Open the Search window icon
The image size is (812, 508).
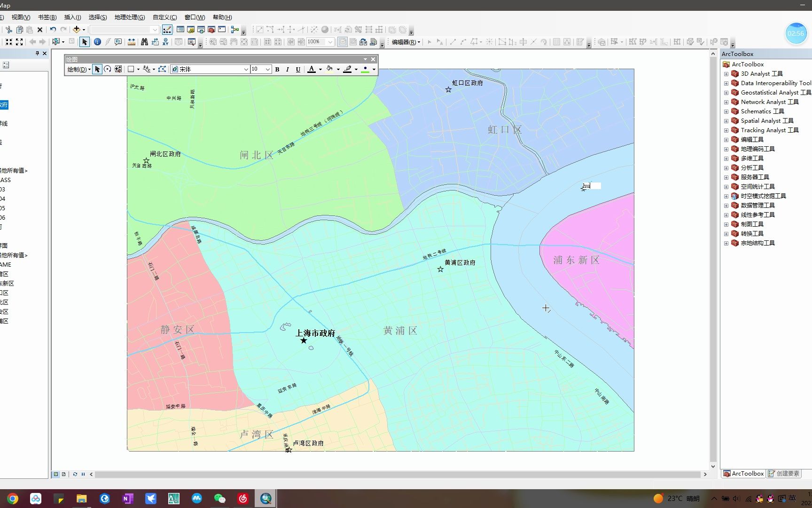click(201, 30)
